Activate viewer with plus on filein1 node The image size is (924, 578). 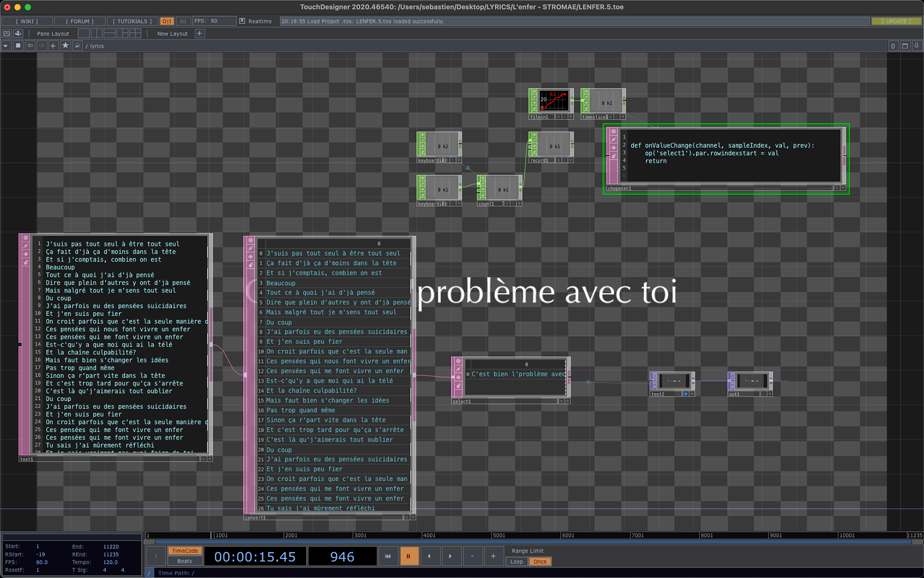(571, 117)
